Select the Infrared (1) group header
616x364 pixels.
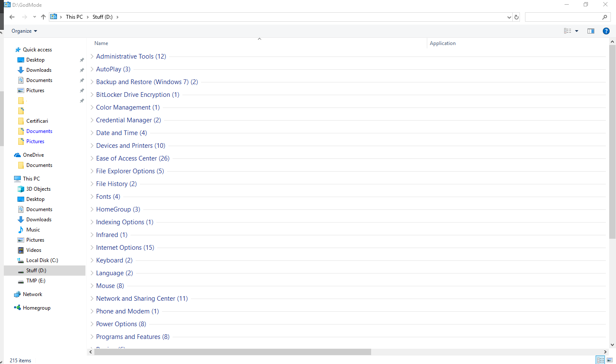pyautogui.click(x=112, y=235)
